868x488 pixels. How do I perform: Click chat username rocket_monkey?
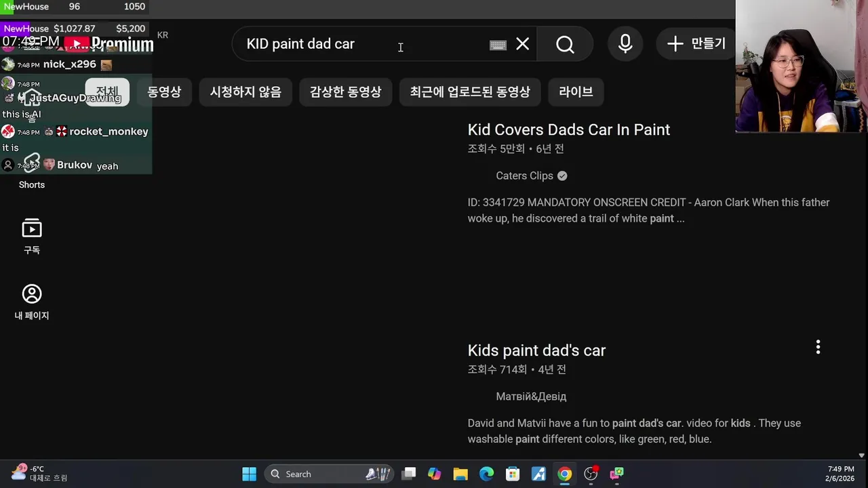click(108, 131)
